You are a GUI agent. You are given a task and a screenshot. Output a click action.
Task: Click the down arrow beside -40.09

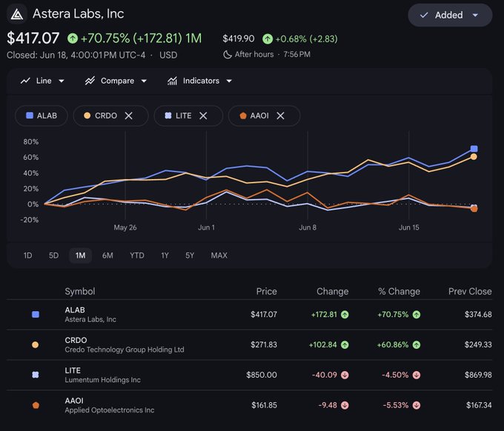(x=345, y=375)
